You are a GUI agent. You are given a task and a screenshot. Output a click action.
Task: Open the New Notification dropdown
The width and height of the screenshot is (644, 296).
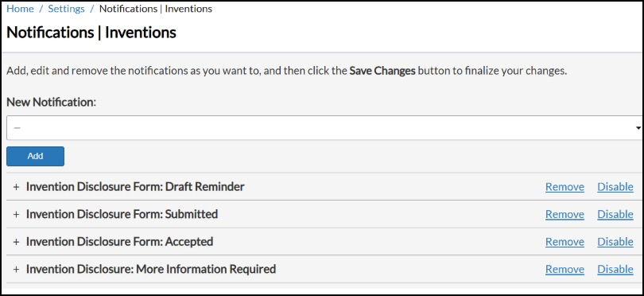click(x=324, y=128)
